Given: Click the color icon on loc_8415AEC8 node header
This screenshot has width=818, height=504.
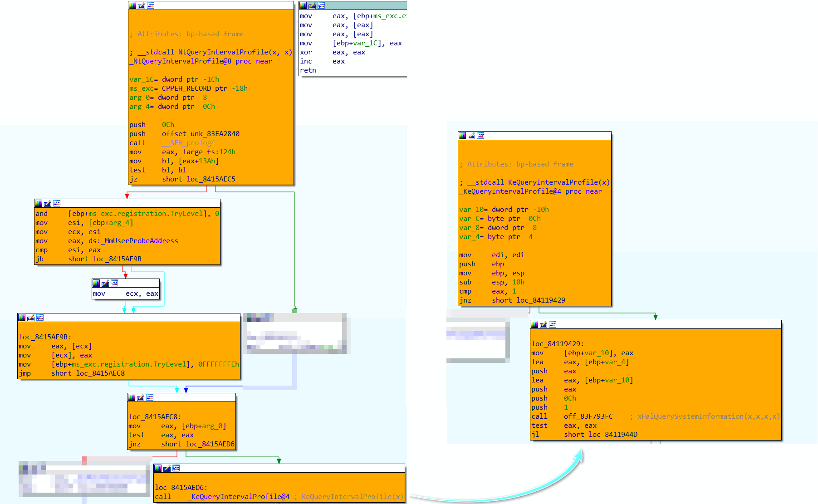Looking at the screenshot, I should (132, 397).
